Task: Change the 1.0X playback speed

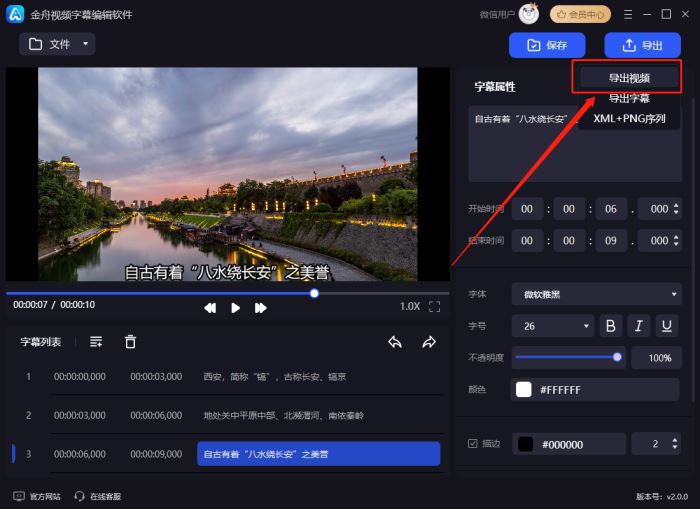Action: (x=410, y=306)
